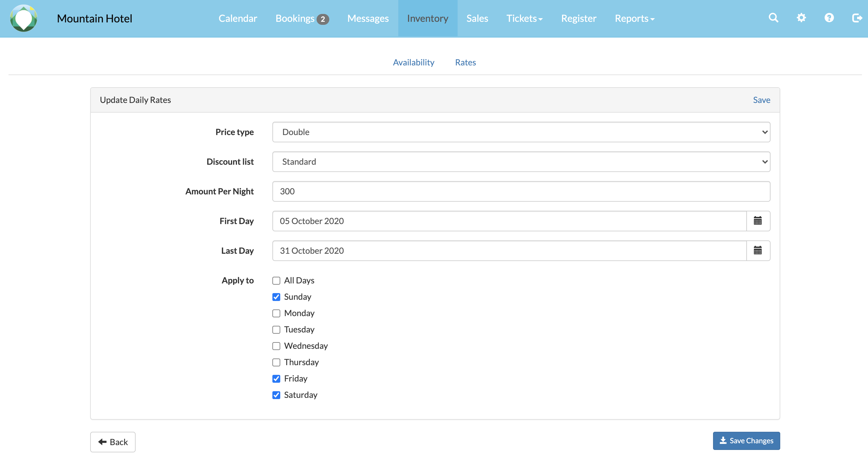Go to the Calendar menu item
This screenshot has height=456, width=868.
coord(238,18)
